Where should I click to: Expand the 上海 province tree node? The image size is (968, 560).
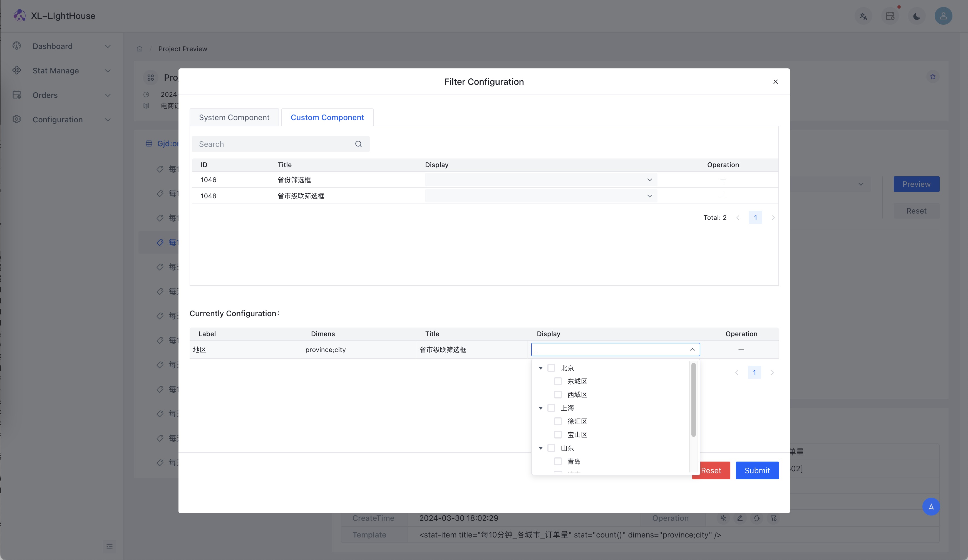541,408
